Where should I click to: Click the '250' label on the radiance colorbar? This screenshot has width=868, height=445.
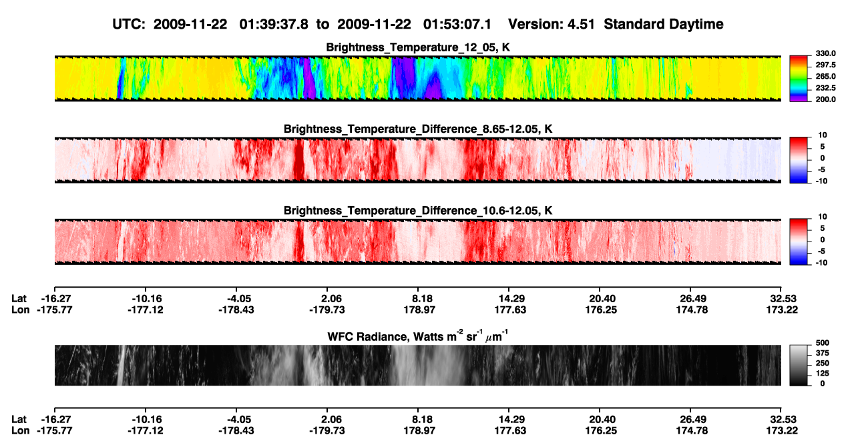pos(822,364)
